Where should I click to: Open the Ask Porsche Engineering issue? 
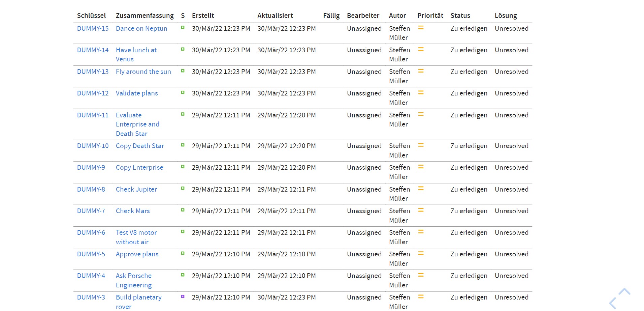click(x=134, y=280)
